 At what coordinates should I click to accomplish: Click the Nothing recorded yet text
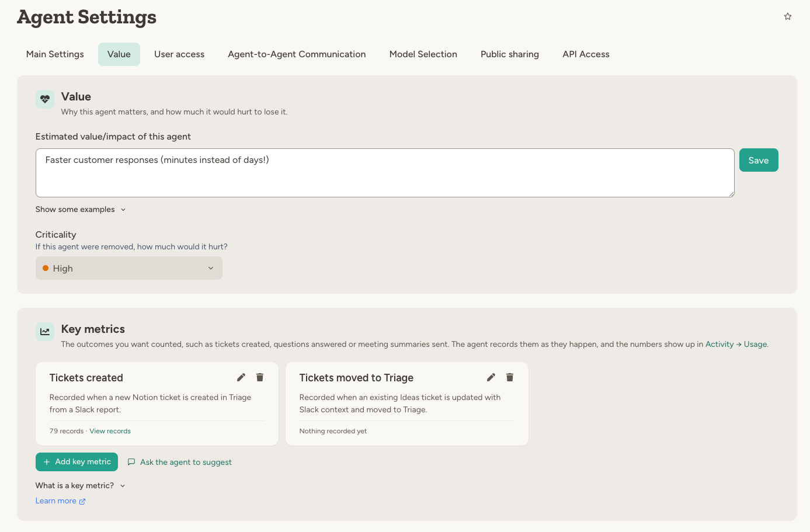point(333,431)
